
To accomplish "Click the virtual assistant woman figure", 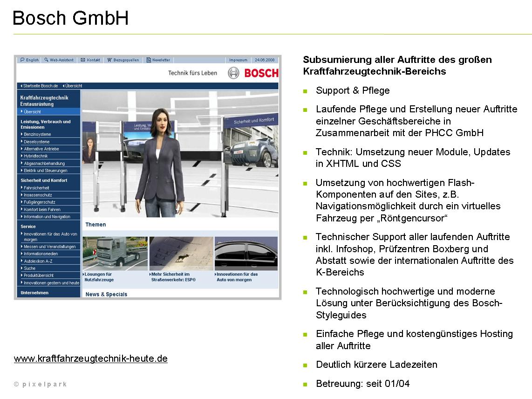I will [160, 163].
